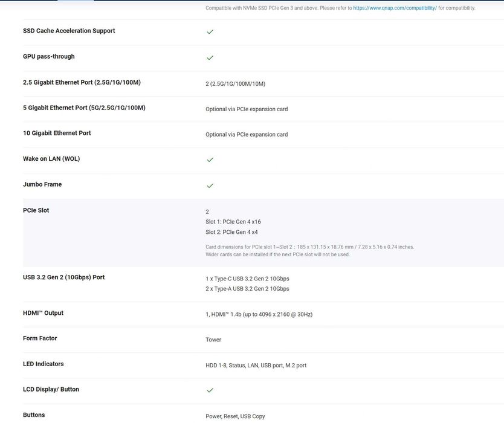Click the PCIe Slot row label
The width and height of the screenshot is (504, 423).
click(36, 210)
